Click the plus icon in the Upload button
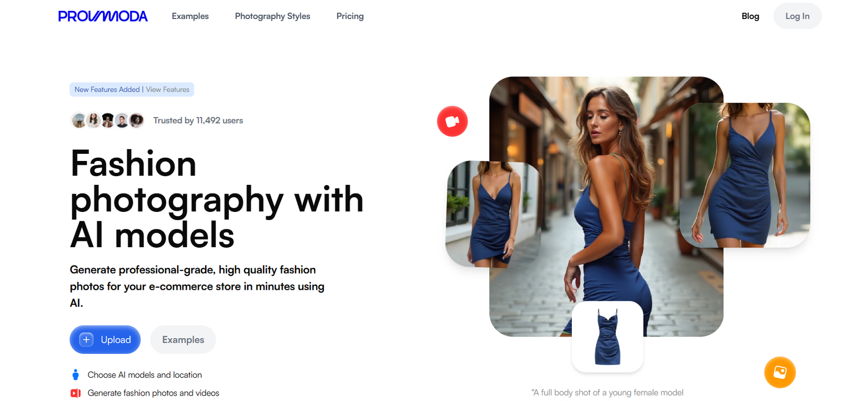This screenshot has width=868, height=401. coord(86,340)
